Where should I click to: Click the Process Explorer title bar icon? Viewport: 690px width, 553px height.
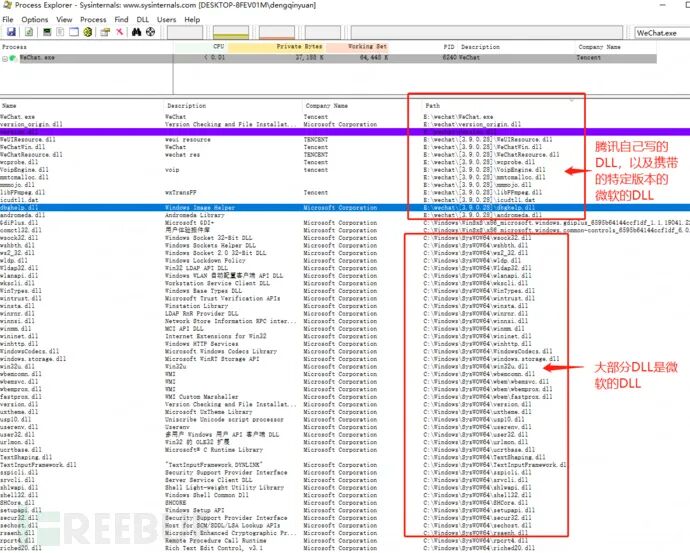pos(7,5)
